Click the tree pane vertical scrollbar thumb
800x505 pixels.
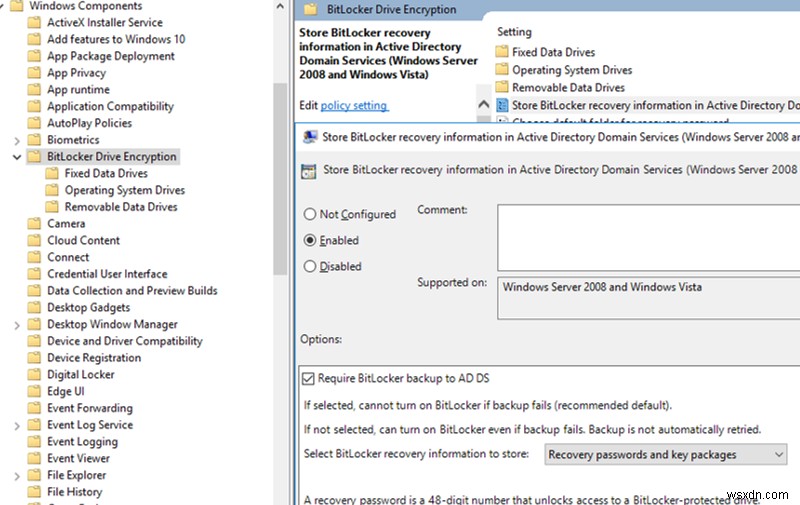[280, 179]
